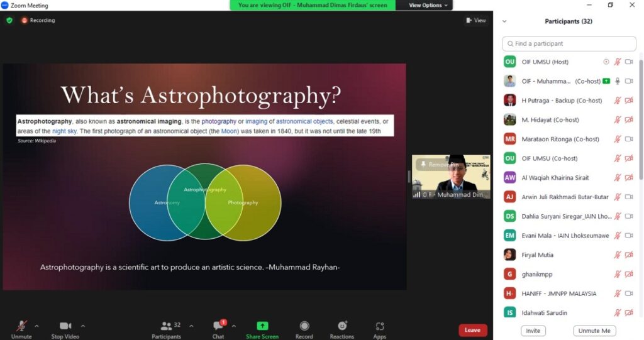Click the green Share Screen icon
The height and width of the screenshot is (340, 644).
click(262, 326)
